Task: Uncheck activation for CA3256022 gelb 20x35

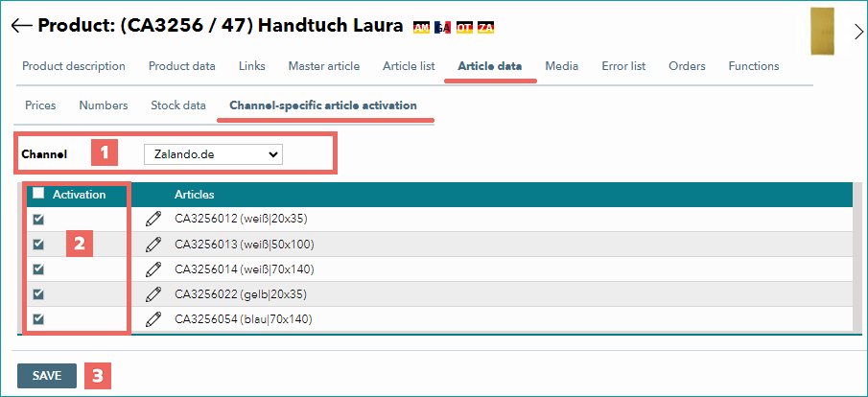Action: point(38,294)
